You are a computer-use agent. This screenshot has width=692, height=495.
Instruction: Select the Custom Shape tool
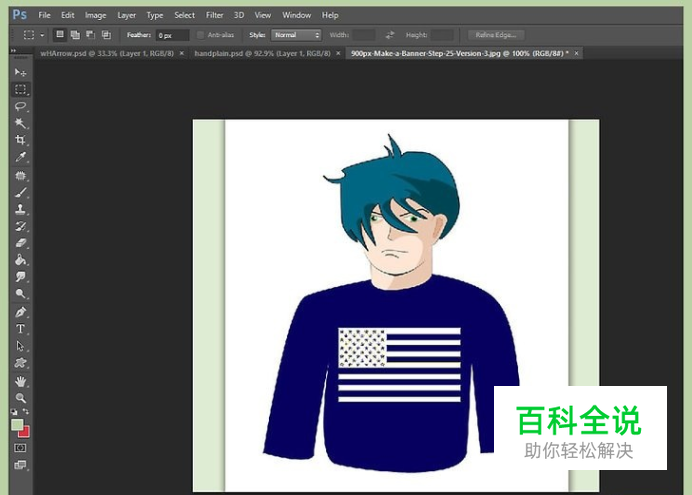[x=20, y=363]
